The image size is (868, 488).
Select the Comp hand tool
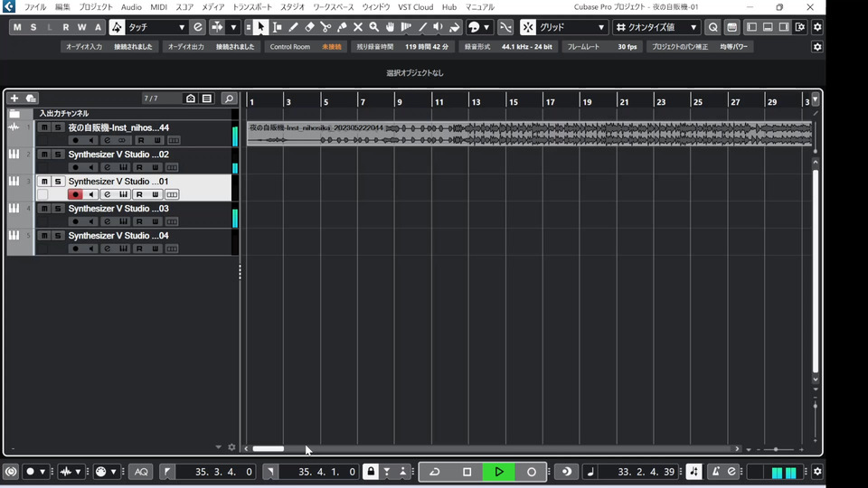pyautogui.click(x=391, y=27)
